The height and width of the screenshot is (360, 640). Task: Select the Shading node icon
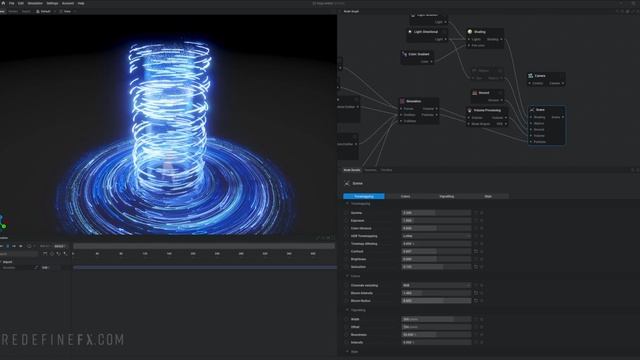[x=470, y=31]
